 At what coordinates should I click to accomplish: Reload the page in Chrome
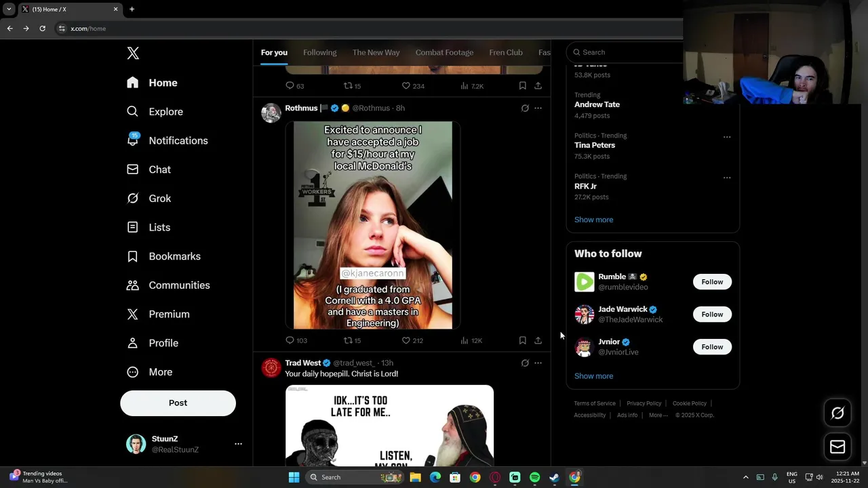pyautogui.click(x=42, y=28)
